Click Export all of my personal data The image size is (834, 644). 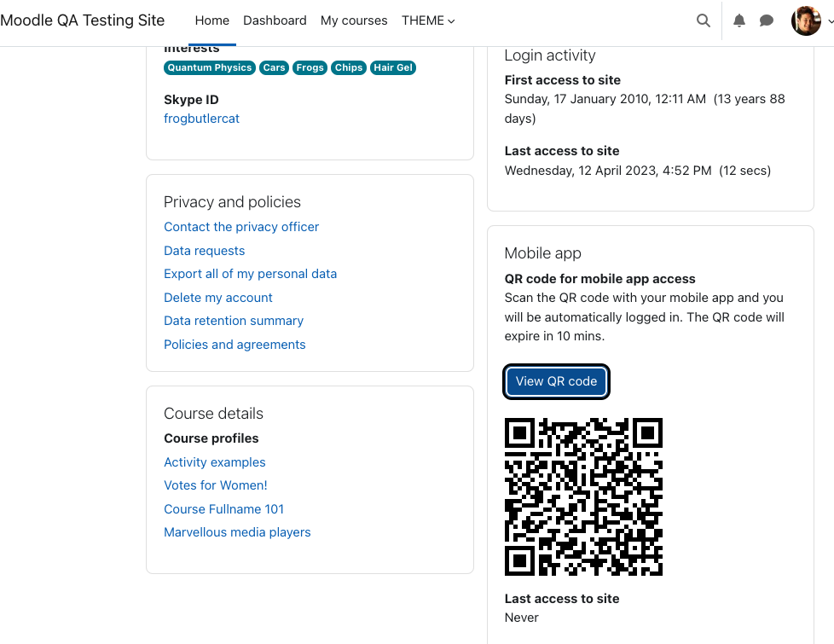click(251, 274)
